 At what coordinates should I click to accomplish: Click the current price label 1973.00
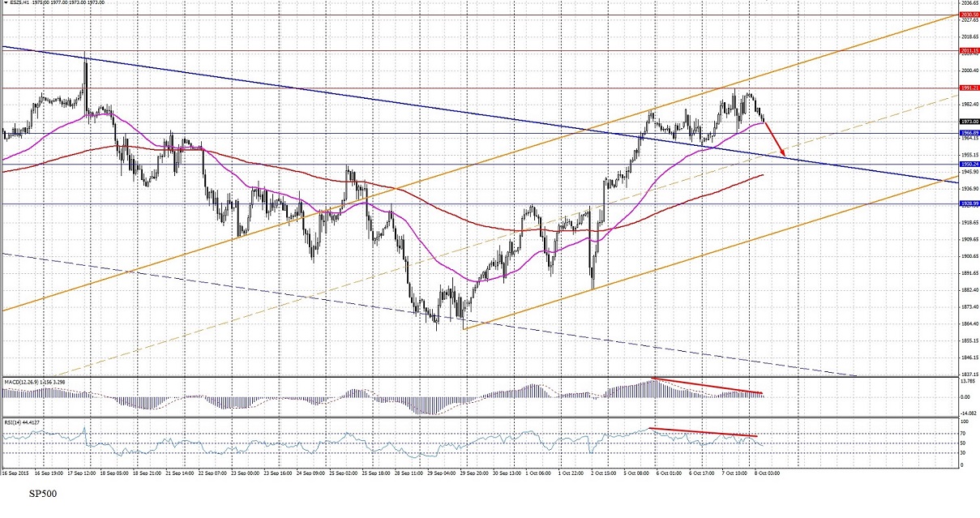tap(969, 122)
